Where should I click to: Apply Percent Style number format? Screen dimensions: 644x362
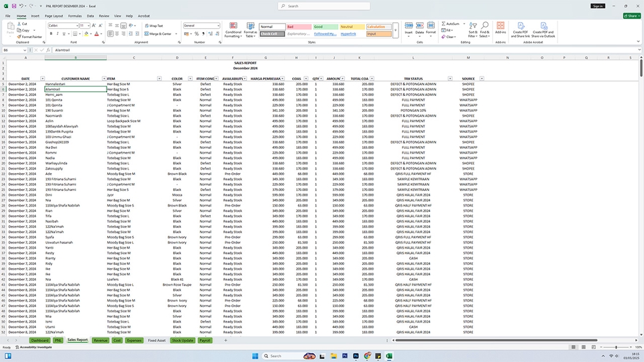[x=197, y=34]
